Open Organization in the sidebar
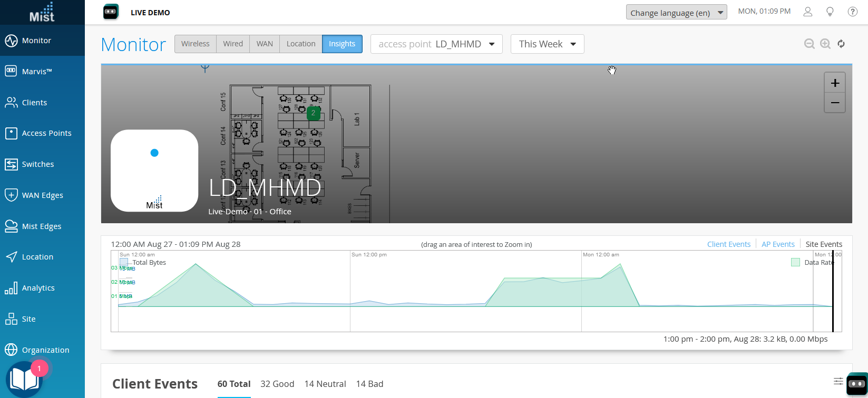This screenshot has height=398, width=868. click(42, 350)
